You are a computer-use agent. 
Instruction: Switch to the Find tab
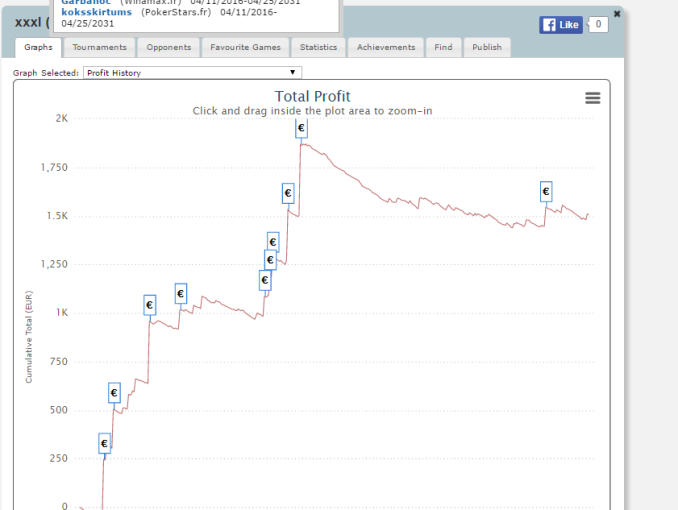click(443, 47)
